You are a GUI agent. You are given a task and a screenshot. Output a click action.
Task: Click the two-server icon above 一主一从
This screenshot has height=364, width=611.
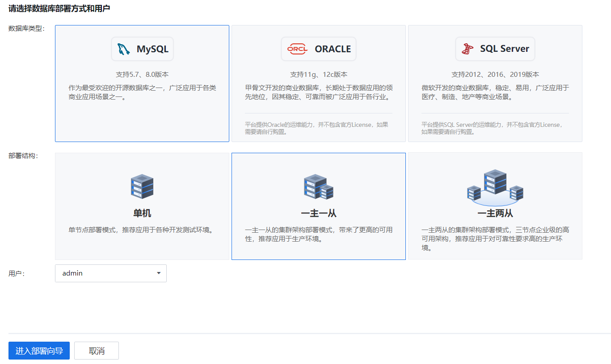[319, 187]
